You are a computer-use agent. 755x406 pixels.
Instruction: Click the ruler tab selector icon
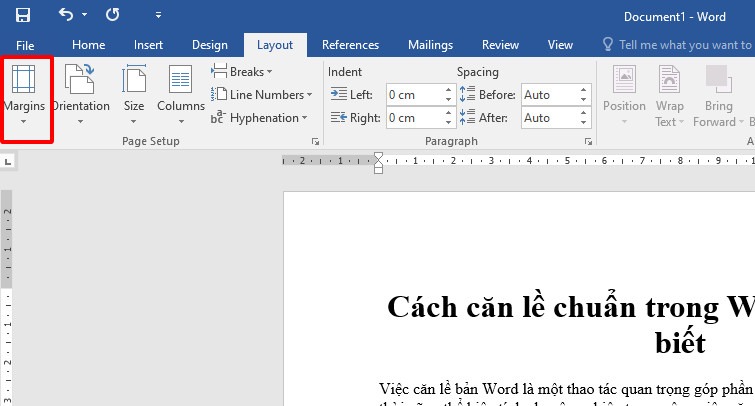tap(10, 161)
